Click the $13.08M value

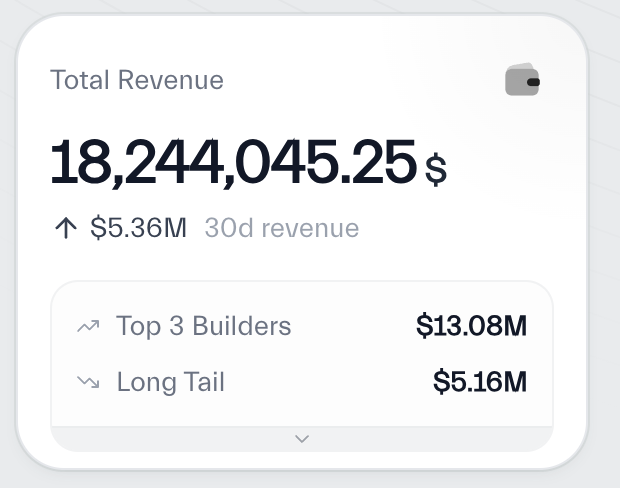[471, 326]
